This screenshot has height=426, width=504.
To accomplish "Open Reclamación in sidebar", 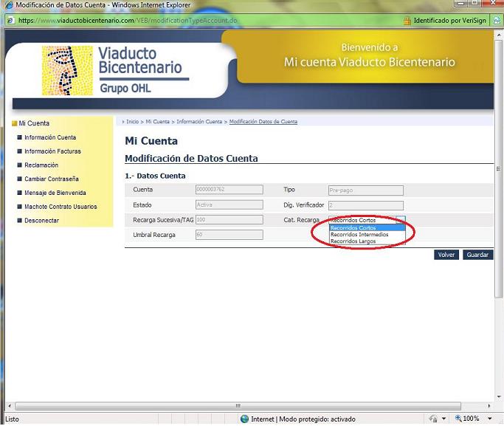I will pos(41,165).
